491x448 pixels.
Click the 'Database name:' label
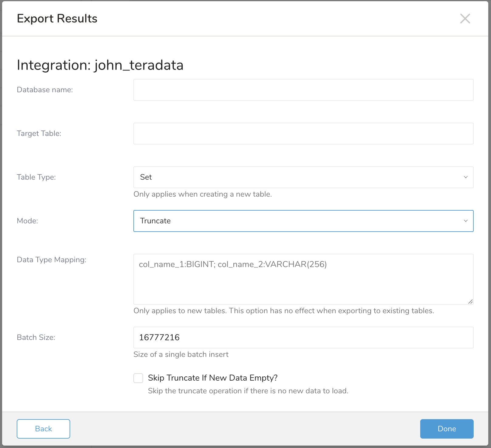[x=45, y=90]
